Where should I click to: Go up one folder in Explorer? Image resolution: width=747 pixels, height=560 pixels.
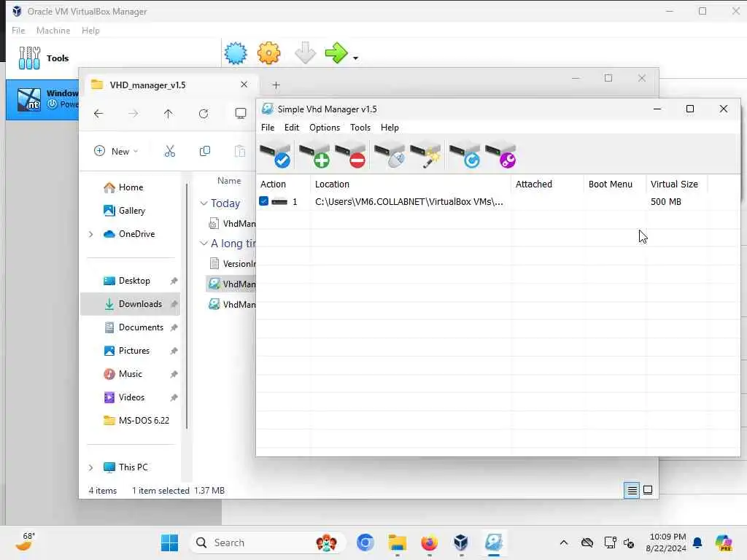[x=169, y=114]
